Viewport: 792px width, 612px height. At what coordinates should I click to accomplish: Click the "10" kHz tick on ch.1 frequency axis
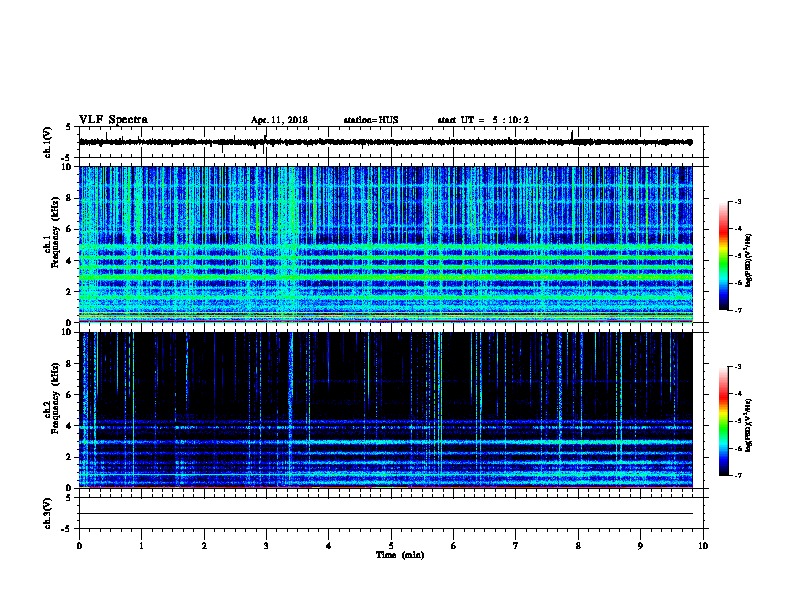[67, 167]
